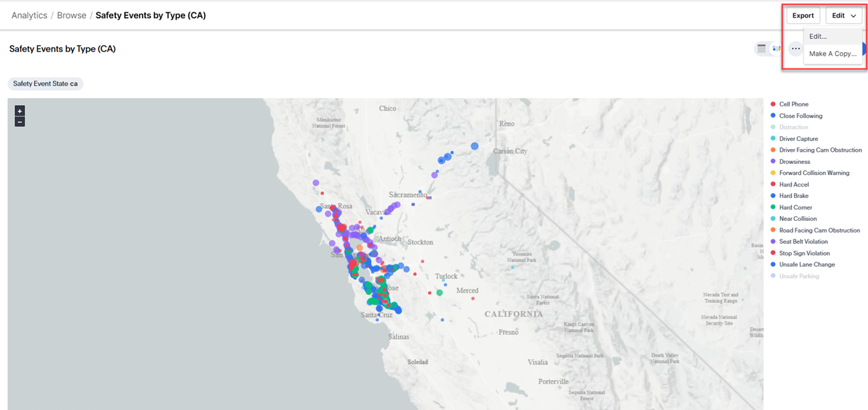Image resolution: width=868 pixels, height=410 pixels.
Task: Enable the dimmed Unsafe Parking legend entry
Action: click(795, 276)
